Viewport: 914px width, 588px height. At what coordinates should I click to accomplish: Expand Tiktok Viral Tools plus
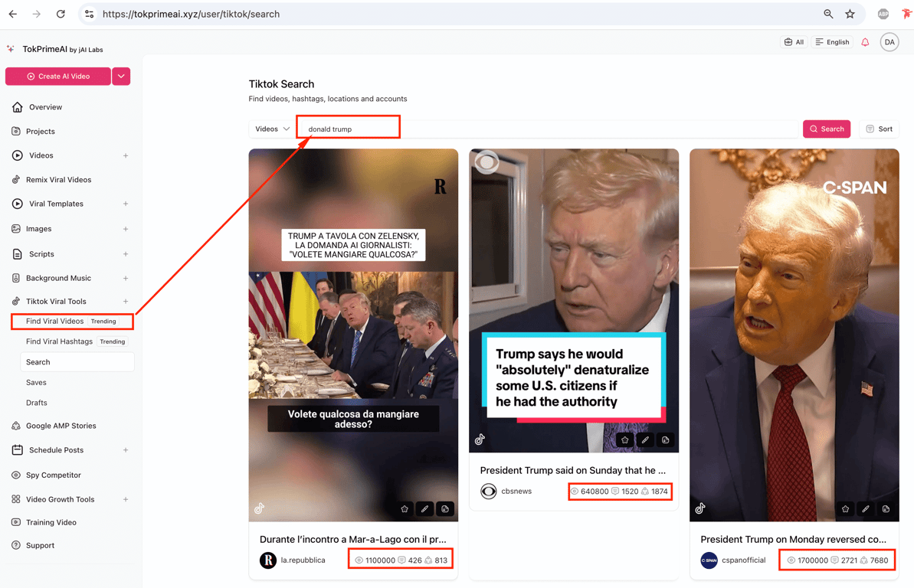[x=126, y=302]
